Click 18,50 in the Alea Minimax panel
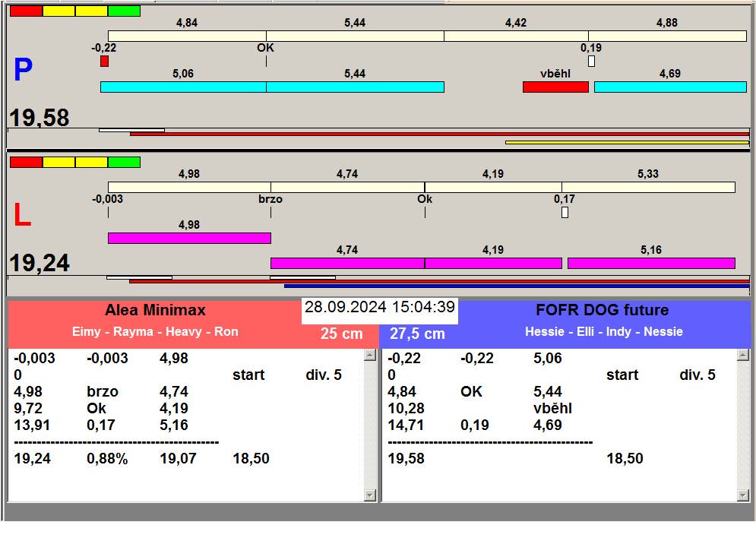This screenshot has height=544, width=756. [251, 459]
